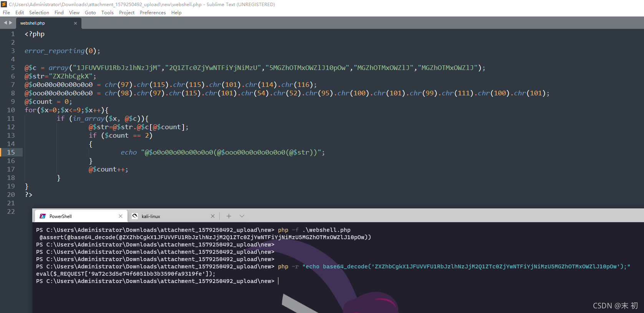Open the Edit menu
The height and width of the screenshot is (313, 644).
coord(20,12)
